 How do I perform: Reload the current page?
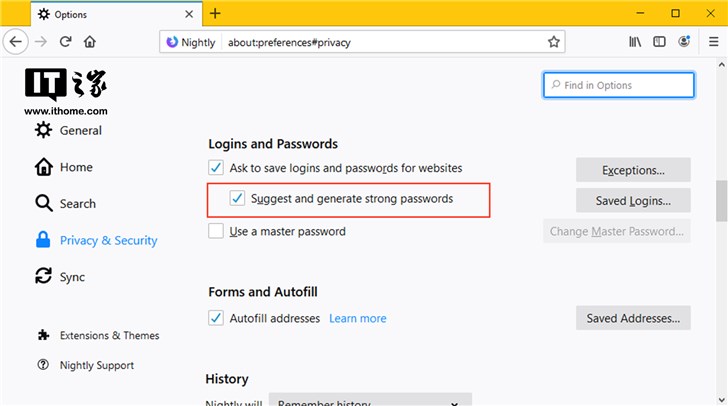(66, 42)
